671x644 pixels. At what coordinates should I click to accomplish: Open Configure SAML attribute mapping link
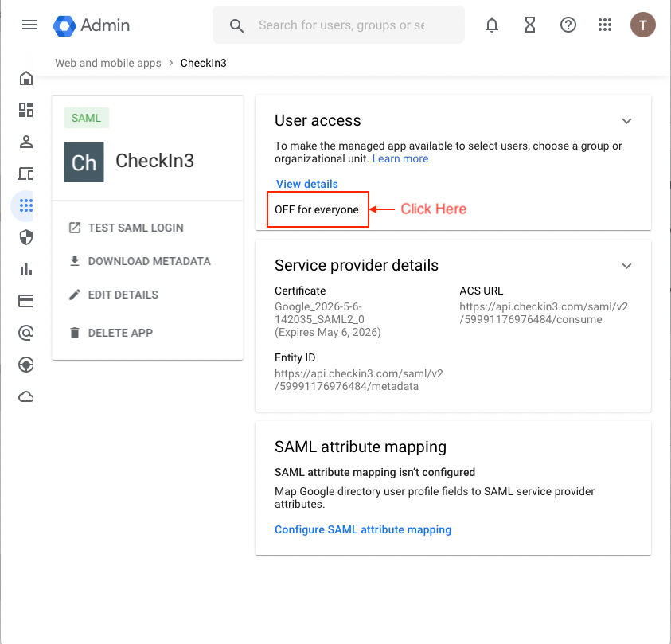click(x=363, y=529)
